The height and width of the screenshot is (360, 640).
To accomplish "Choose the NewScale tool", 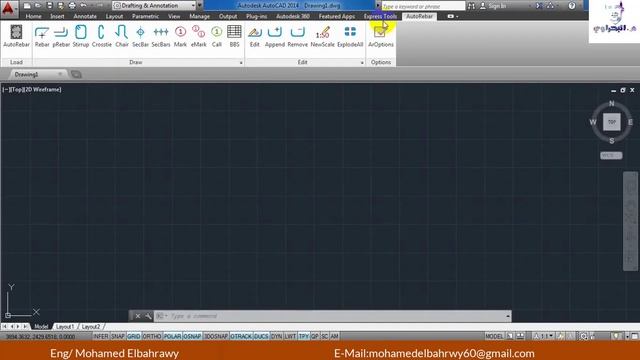I will pos(322,36).
